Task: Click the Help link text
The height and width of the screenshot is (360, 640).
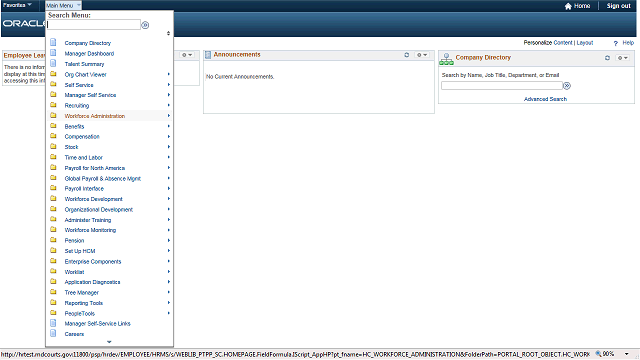Action: click(628, 43)
